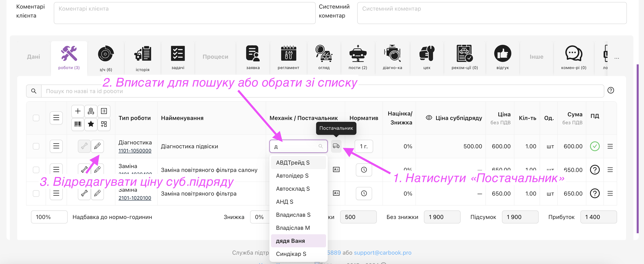Viewport: 644px width, 264px height.
Task: Click the clock icon for Заміна повітряного фільтра
Action: (x=364, y=193)
